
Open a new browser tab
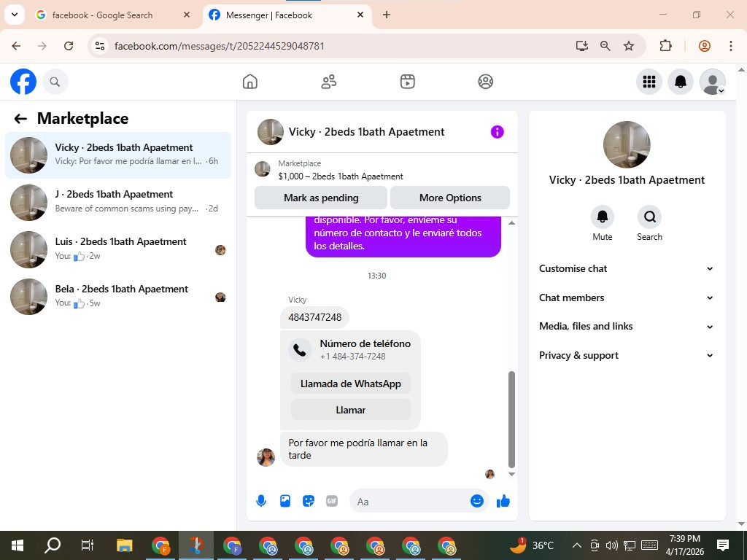point(387,15)
